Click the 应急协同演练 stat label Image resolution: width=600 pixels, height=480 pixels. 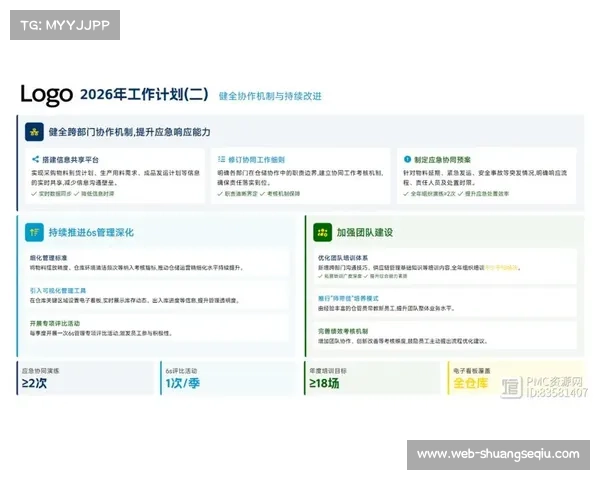click(x=41, y=371)
